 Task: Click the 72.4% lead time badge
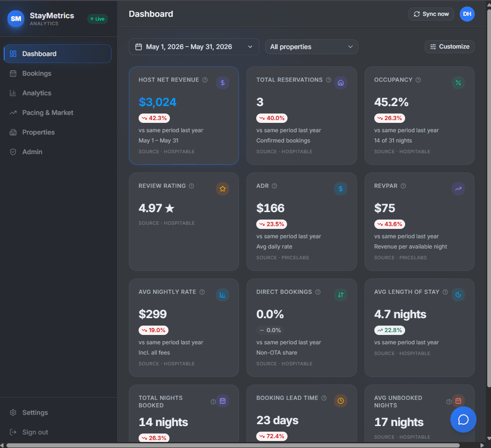272,436
